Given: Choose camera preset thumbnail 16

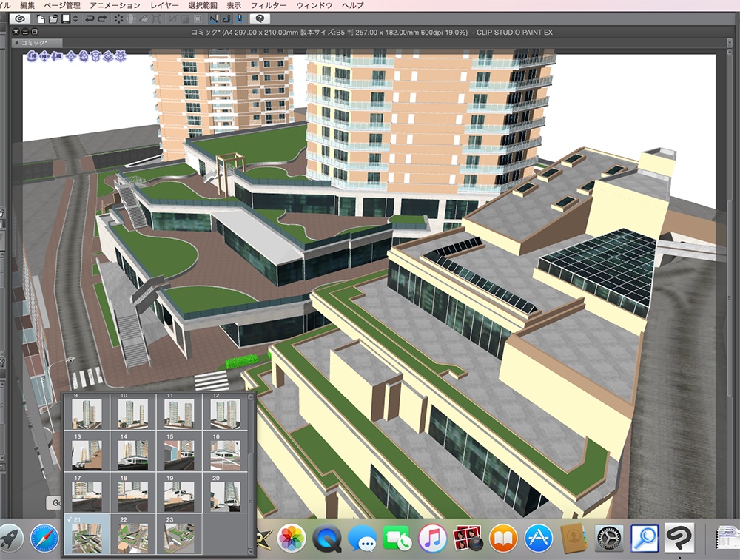Looking at the screenshot, I should 225,451.
